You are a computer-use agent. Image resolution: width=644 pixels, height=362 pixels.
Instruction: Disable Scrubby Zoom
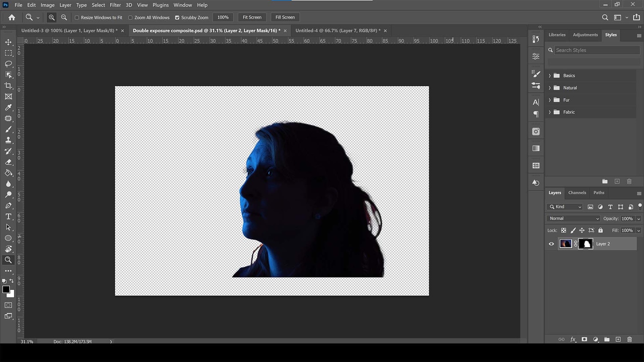(x=177, y=18)
